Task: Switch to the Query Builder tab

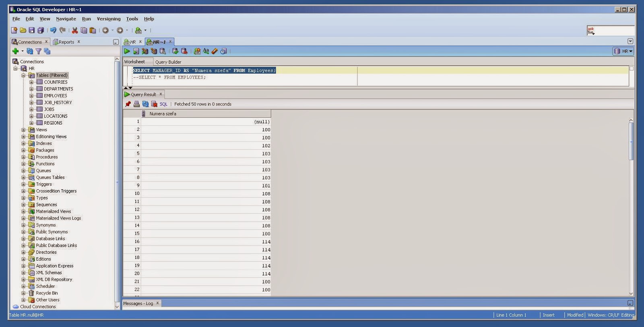Action: pos(168,62)
